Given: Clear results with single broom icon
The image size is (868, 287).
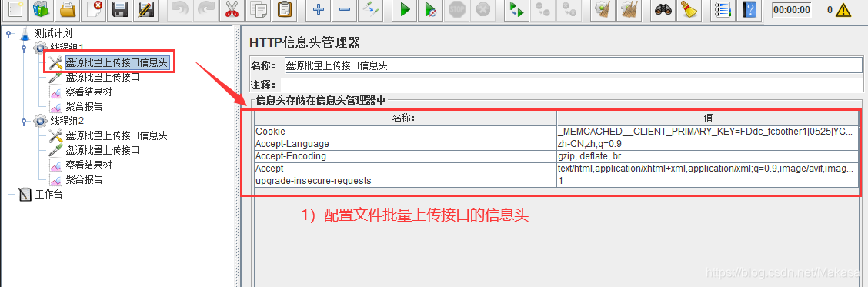Looking at the screenshot, I should (x=603, y=9).
